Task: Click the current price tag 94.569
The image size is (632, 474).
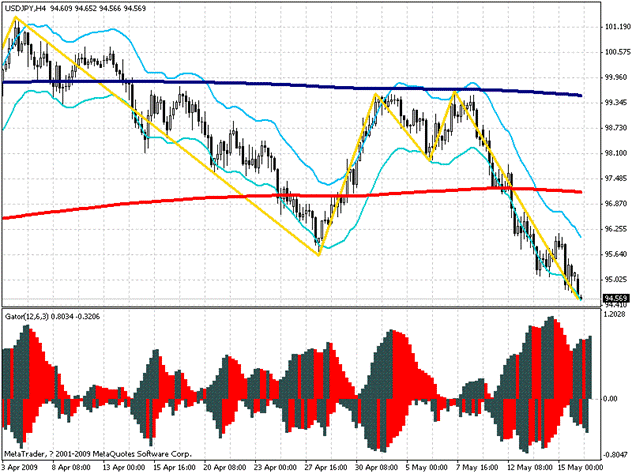Action: (x=616, y=299)
